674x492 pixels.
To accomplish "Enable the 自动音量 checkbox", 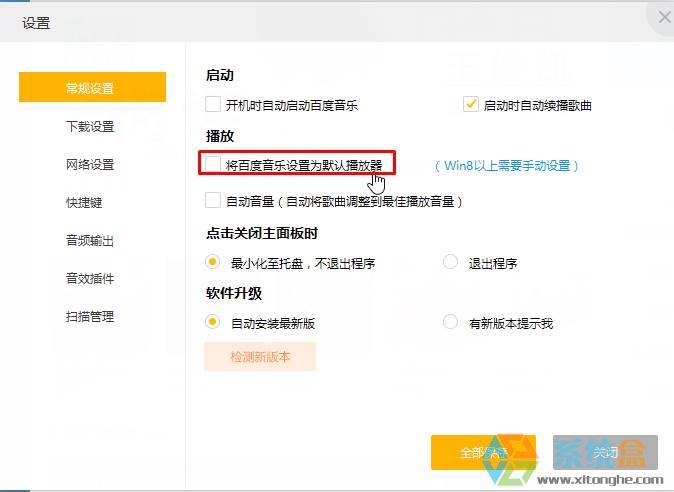I will 213,201.
